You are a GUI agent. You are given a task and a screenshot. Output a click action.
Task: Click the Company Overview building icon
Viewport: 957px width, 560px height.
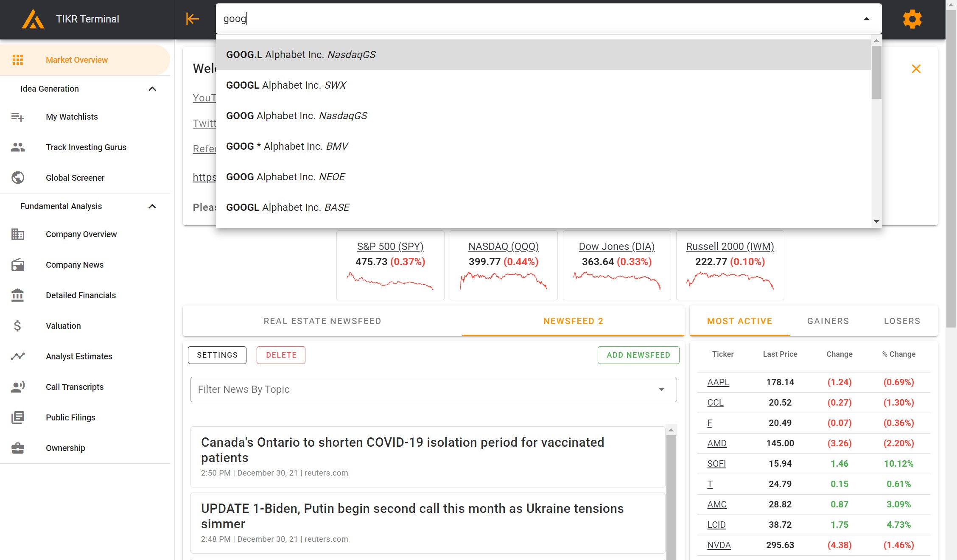coord(18,234)
